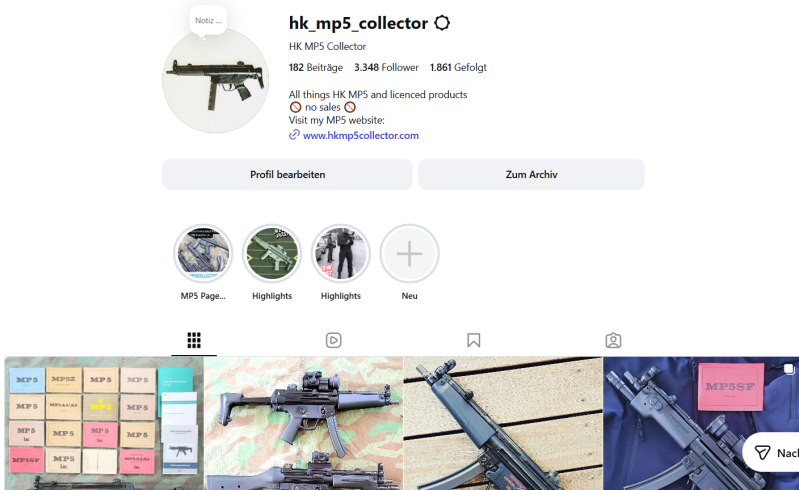799x490 pixels.
Task: Visit www.hkmp5collector.com link
Action: [361, 135]
